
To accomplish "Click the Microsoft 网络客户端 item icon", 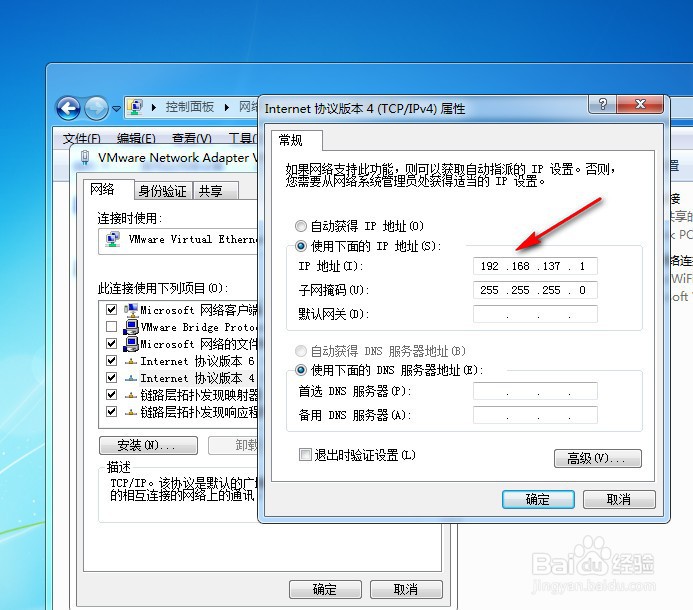I will [131, 310].
